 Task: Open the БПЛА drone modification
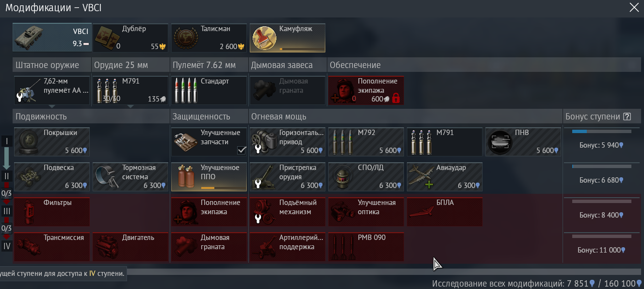pos(445,212)
